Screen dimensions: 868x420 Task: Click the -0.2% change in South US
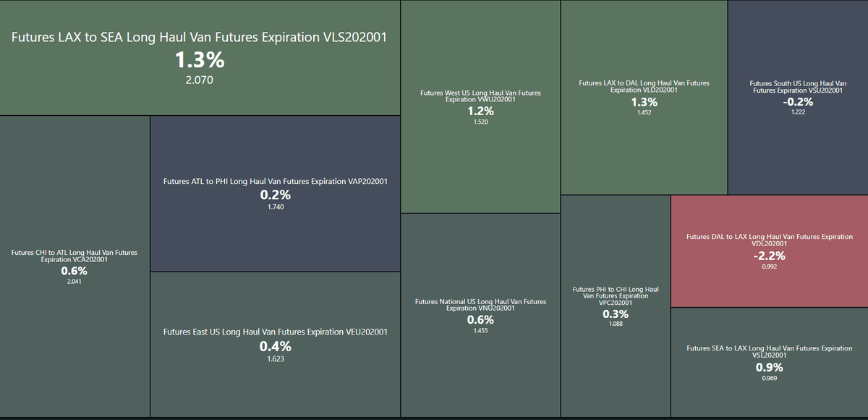[x=798, y=102]
